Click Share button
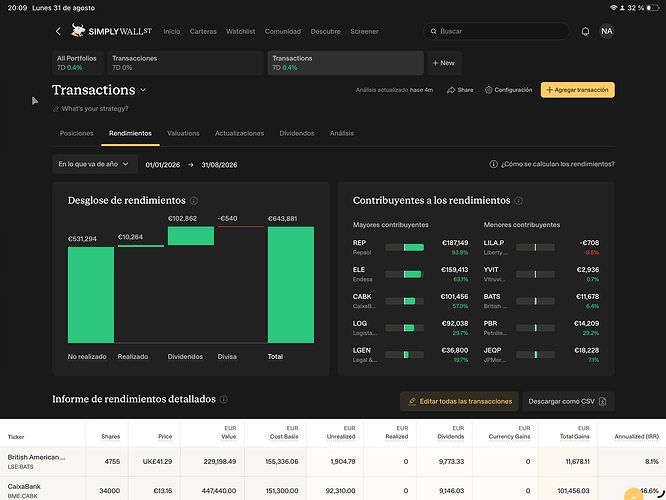This screenshot has height=500, width=666. pos(460,90)
